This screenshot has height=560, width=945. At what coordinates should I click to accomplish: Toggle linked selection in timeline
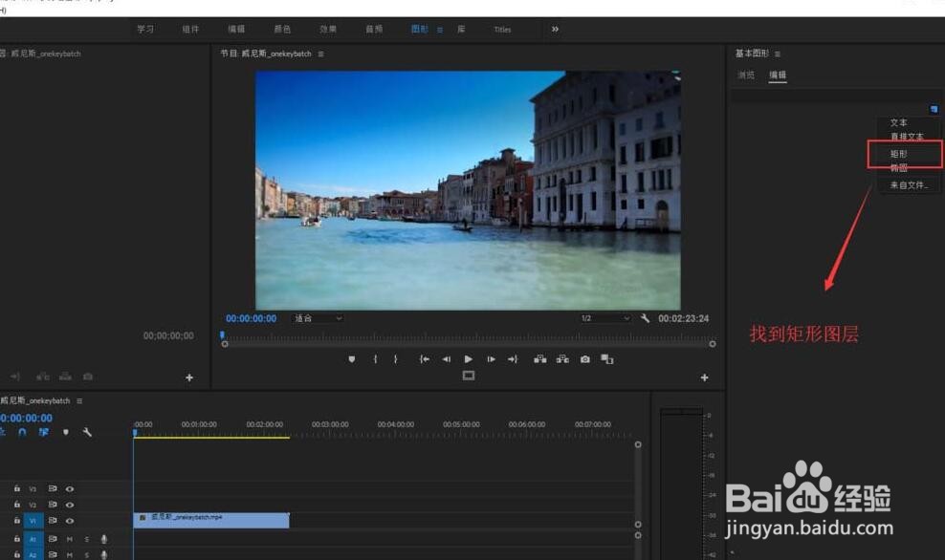43,432
